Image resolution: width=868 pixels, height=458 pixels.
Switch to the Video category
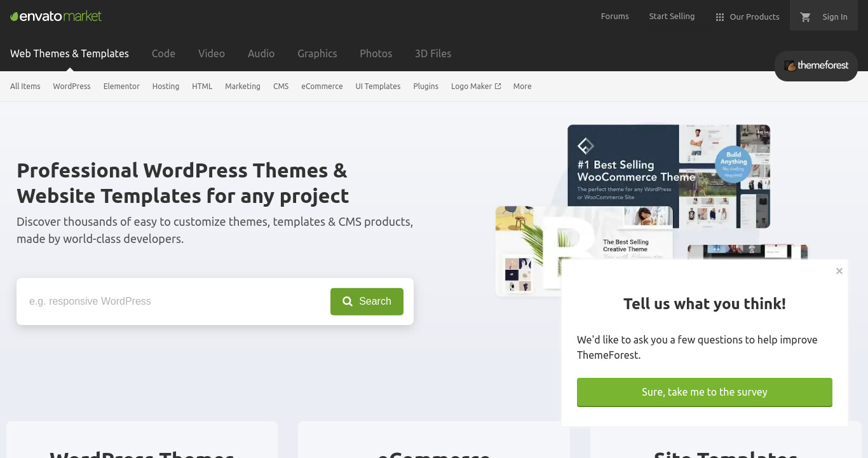pyautogui.click(x=212, y=53)
